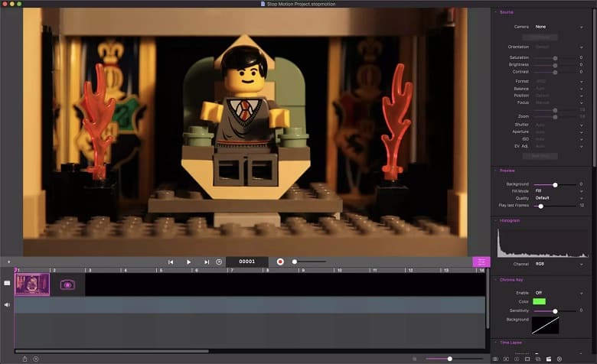
Task: Expand the Time Lapse section
Action: coord(496,343)
